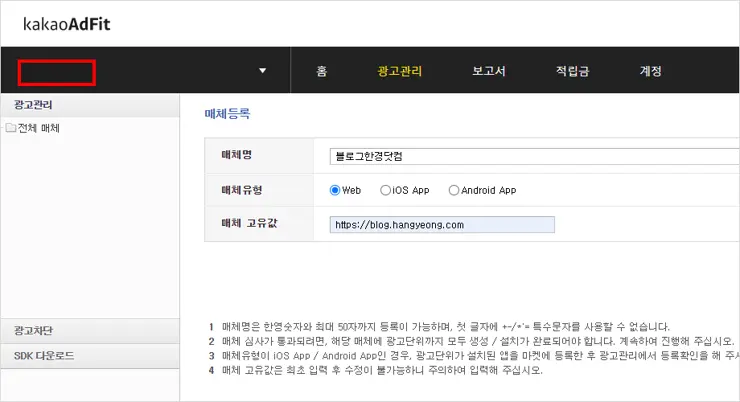Go to the 홈 menu

point(321,71)
